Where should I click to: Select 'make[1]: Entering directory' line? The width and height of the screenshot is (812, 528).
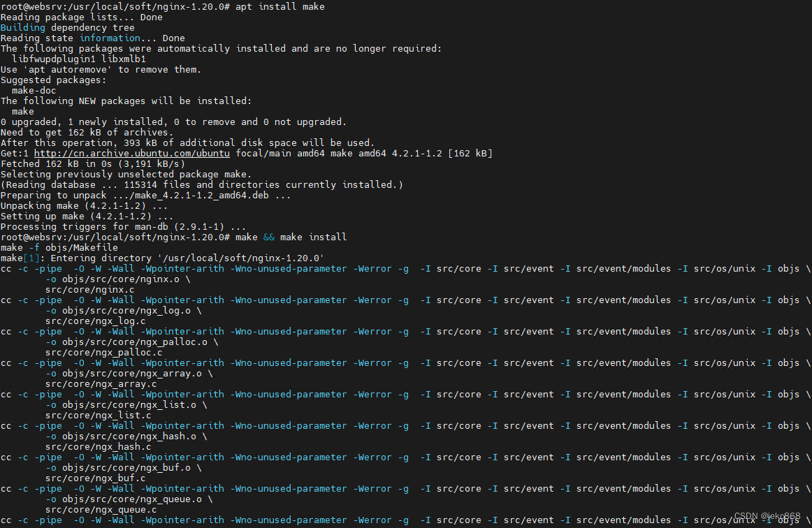point(162,258)
